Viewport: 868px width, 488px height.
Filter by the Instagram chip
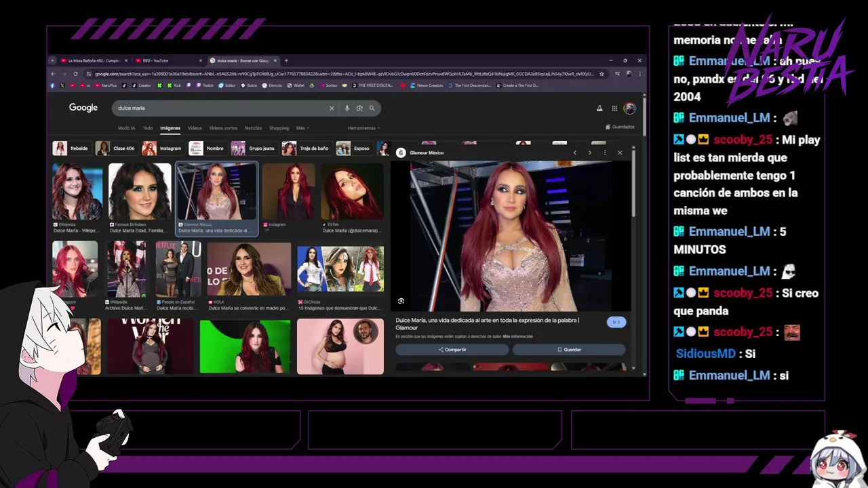[163, 148]
